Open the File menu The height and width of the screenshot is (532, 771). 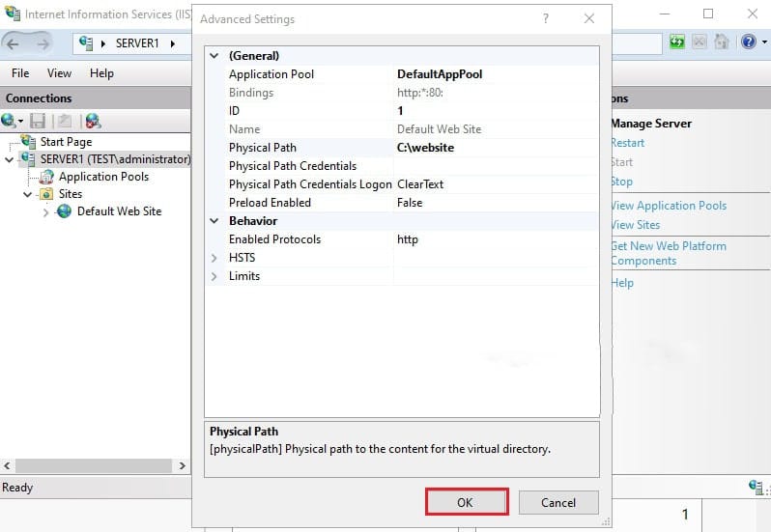(x=20, y=73)
